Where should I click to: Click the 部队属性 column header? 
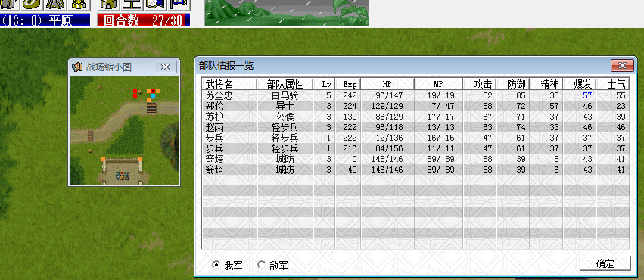tap(285, 84)
